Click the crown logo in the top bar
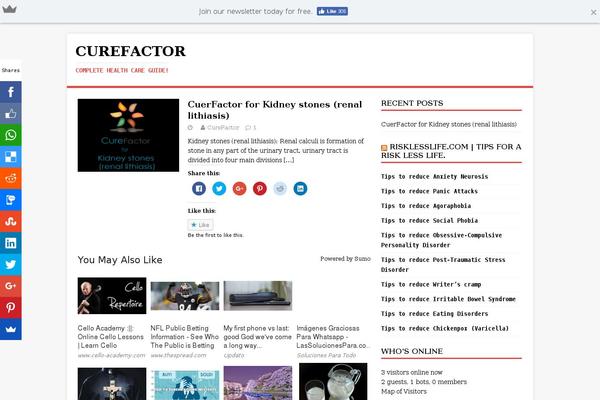 [x=9, y=9]
